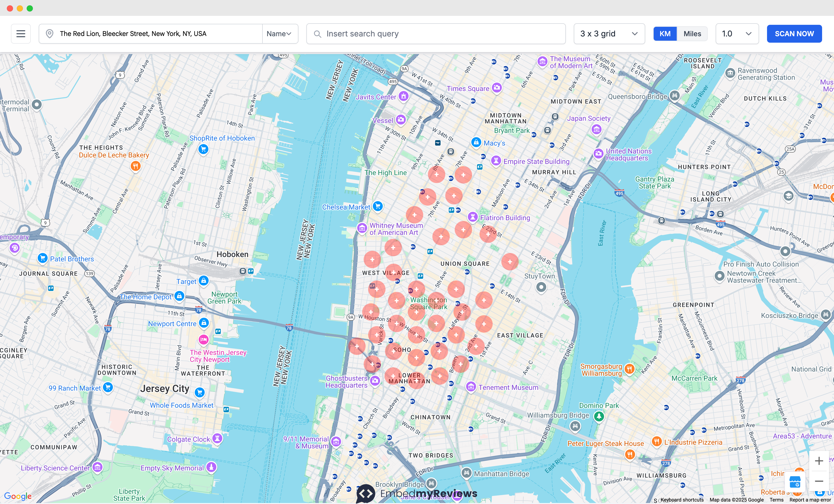Click the Vessel marker icon
Image resolution: width=834 pixels, height=504 pixels.
point(401,120)
